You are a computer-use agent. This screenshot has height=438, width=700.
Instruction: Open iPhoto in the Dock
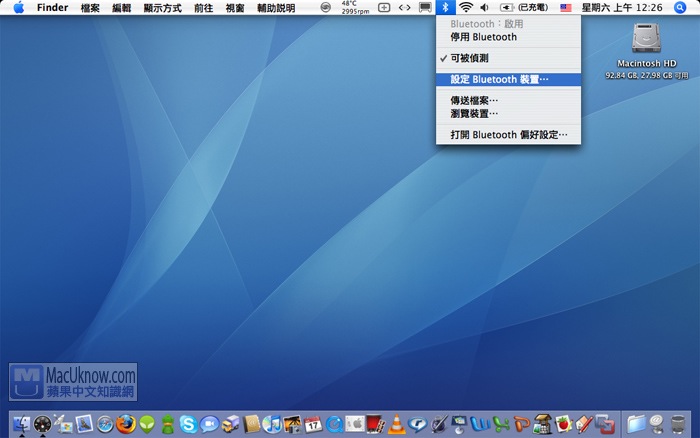coord(292,424)
